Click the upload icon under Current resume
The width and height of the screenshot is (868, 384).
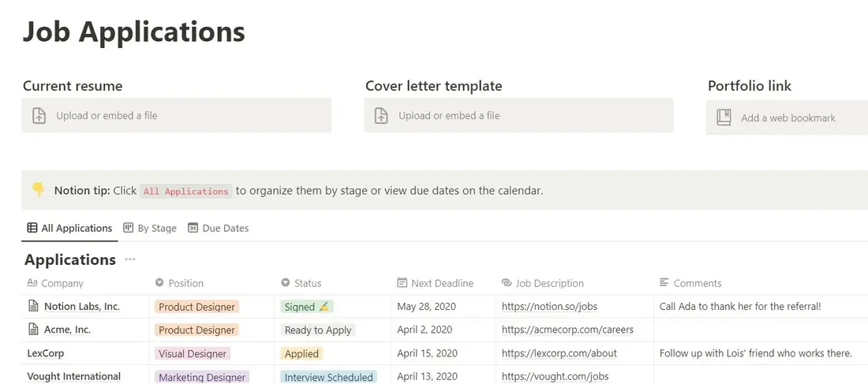point(39,116)
